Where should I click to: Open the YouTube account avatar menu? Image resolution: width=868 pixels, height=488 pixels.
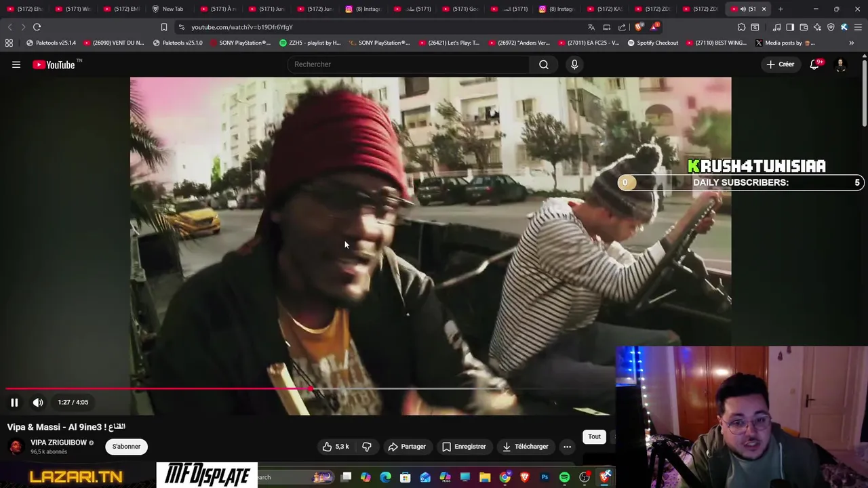pyautogui.click(x=840, y=64)
